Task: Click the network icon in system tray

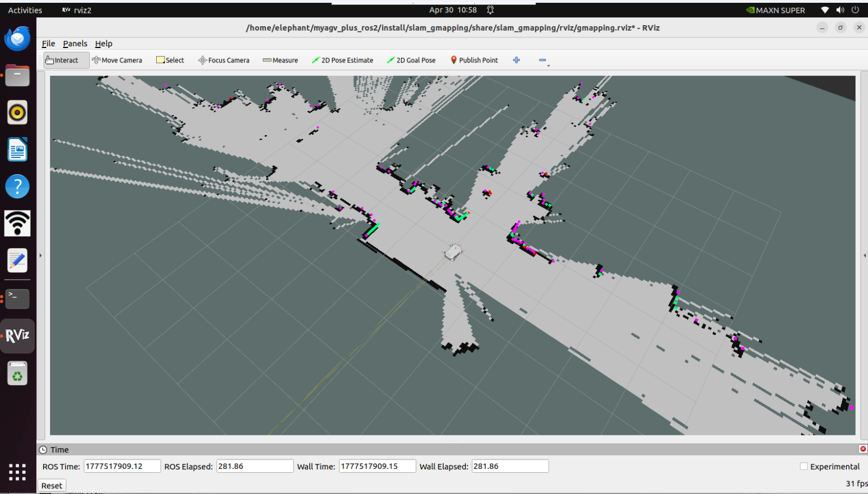Action: coord(825,10)
